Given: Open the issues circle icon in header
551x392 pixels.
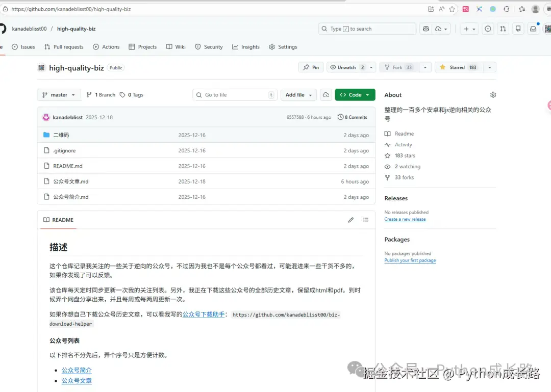Looking at the screenshot, I should pyautogui.click(x=488, y=29).
